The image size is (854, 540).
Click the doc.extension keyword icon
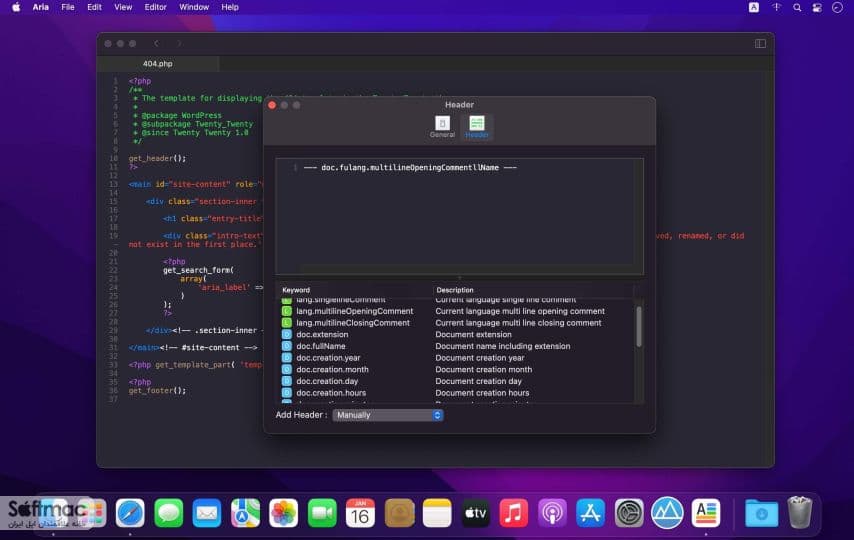pos(286,335)
